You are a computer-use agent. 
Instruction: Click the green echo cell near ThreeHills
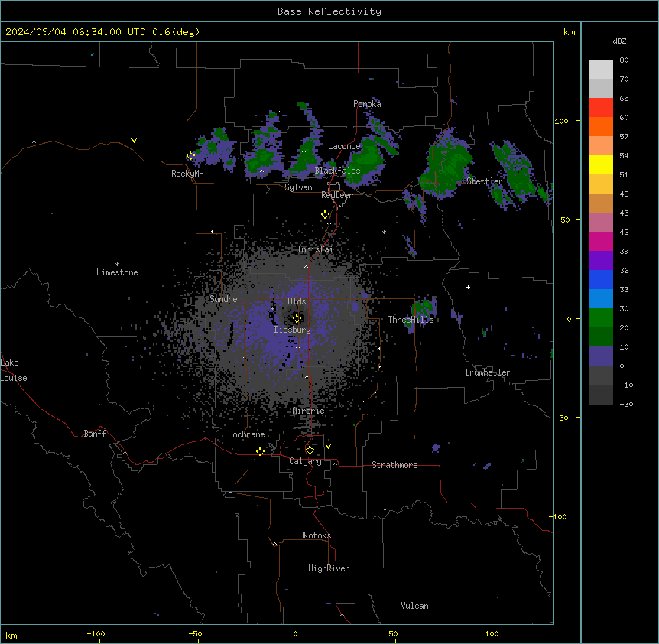point(424,308)
